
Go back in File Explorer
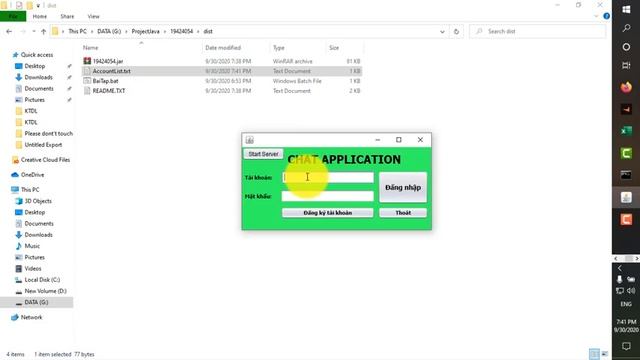[9, 31]
